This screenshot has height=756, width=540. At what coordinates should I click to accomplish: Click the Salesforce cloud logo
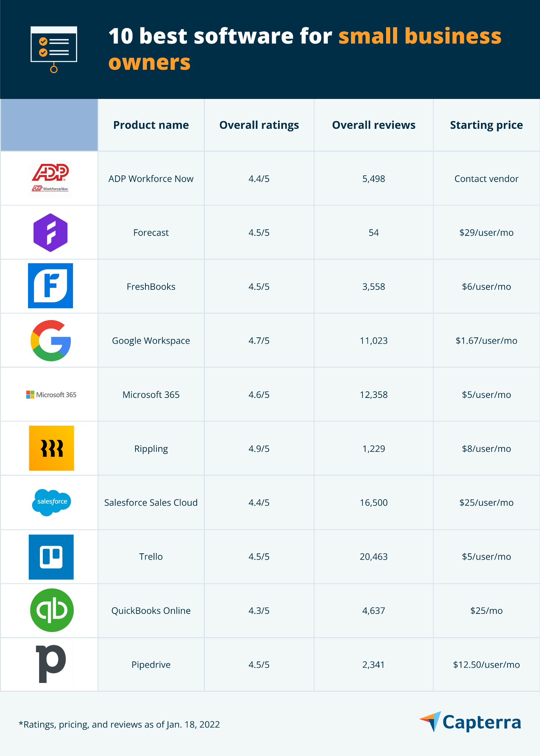click(x=52, y=502)
